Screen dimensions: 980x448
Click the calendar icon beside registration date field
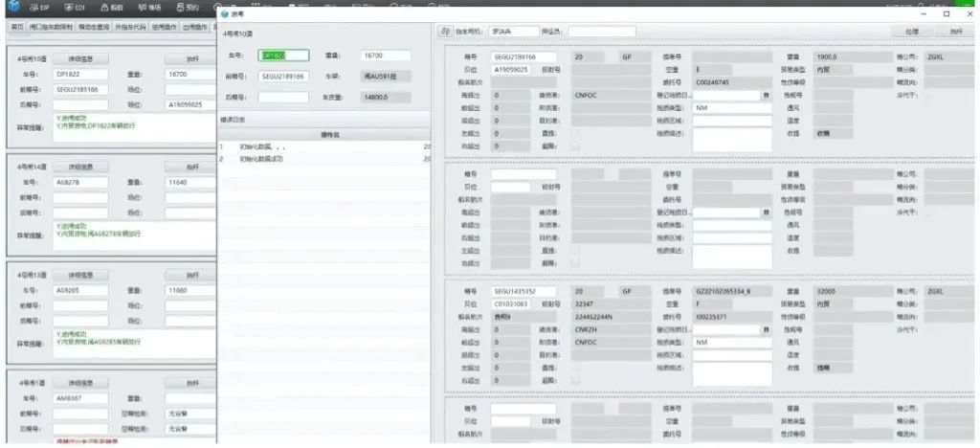(766, 95)
